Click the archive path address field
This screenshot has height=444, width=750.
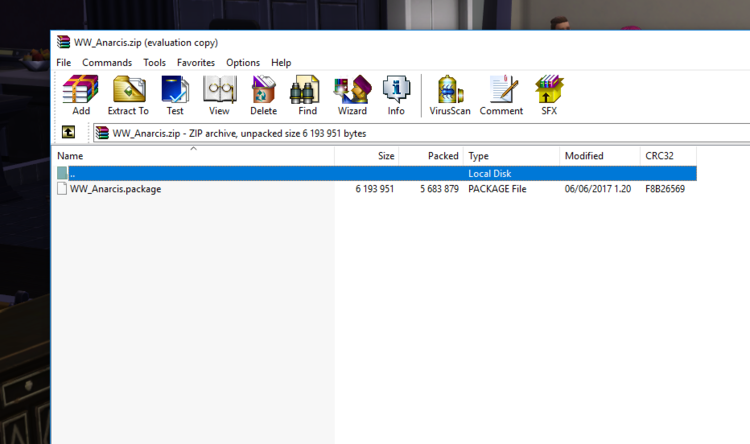tap(421, 133)
